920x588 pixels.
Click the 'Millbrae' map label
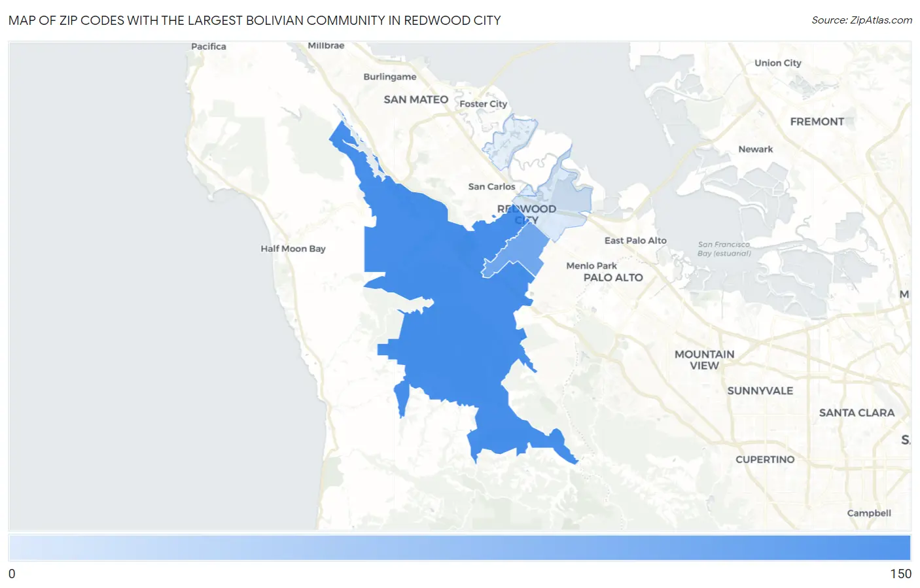point(326,45)
